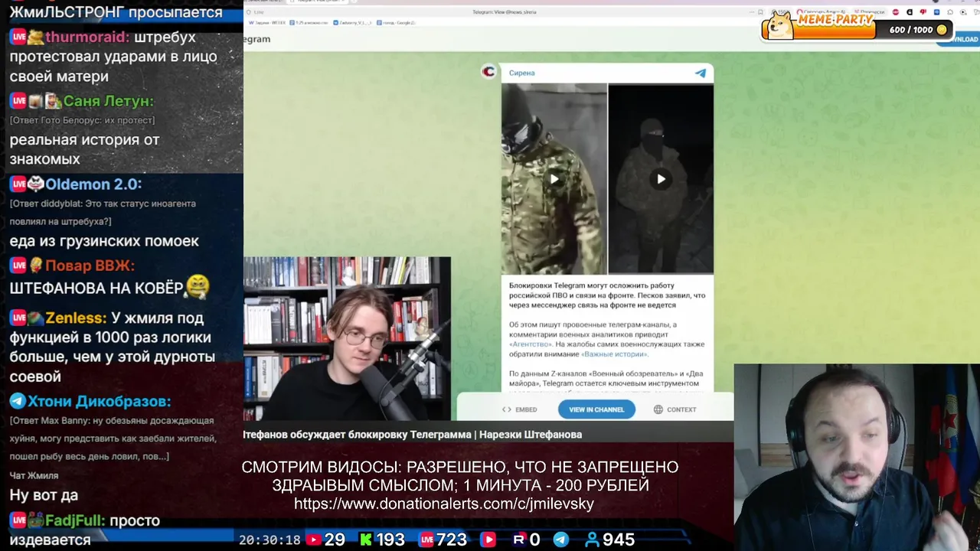
Task: Click the LIVE badge beside thurmoraid
Action: (18, 37)
